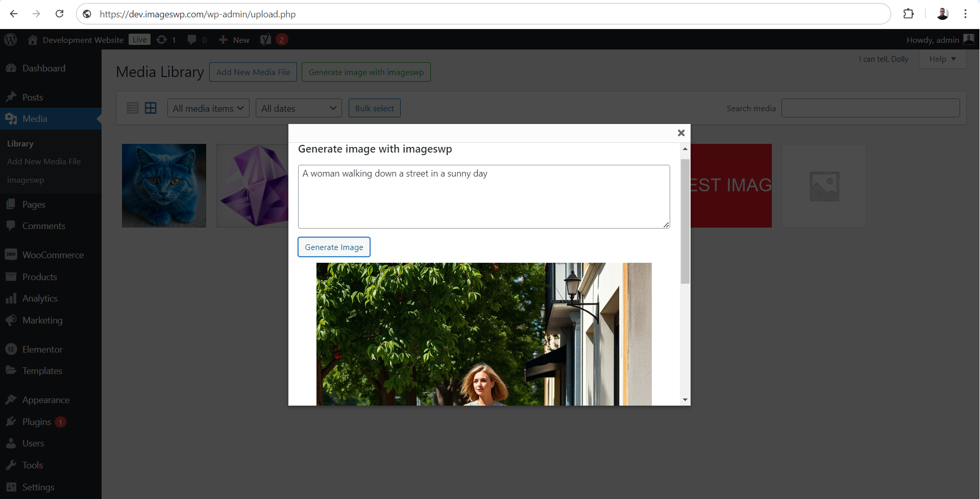Click the Yoast SEO icon in admin bar
This screenshot has height=499, width=980.
pos(265,40)
